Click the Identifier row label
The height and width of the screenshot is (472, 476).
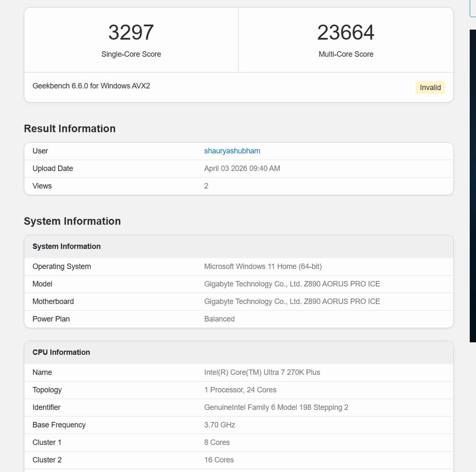[x=46, y=407]
